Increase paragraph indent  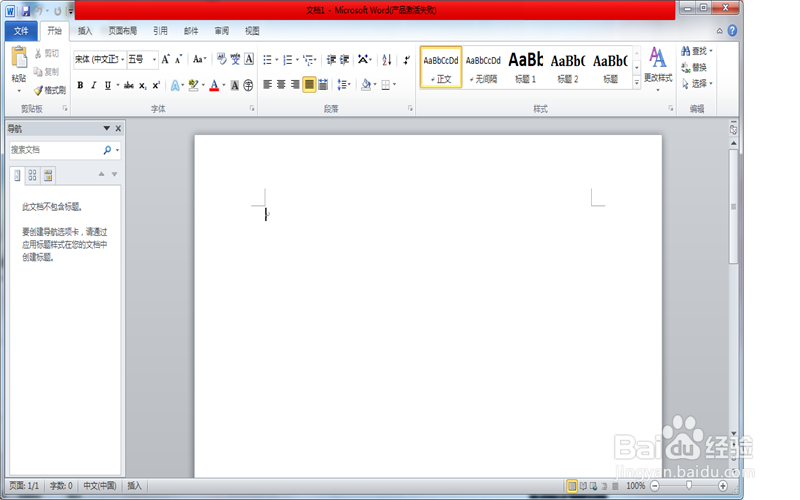click(x=345, y=60)
